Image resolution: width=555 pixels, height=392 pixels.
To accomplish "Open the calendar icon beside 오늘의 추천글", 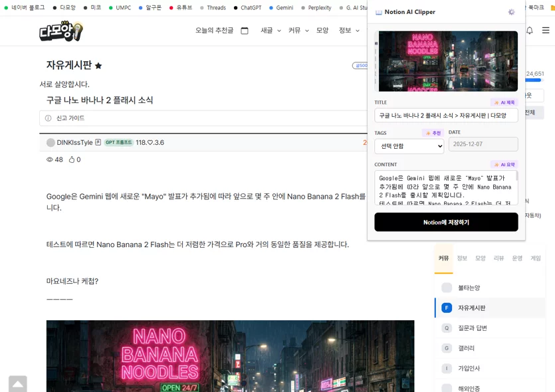I will (x=244, y=31).
